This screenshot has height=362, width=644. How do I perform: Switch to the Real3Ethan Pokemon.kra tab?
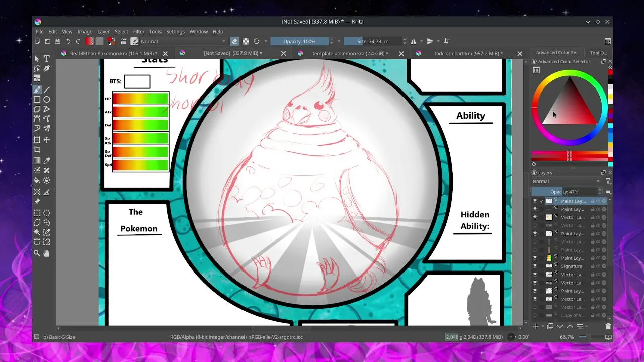tap(114, 53)
